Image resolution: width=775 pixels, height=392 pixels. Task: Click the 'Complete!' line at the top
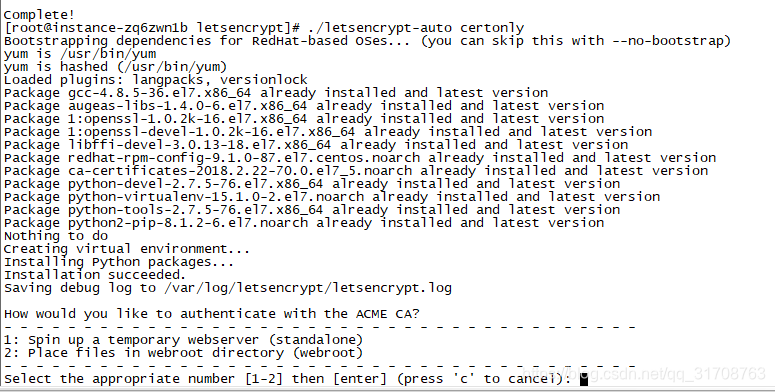click(x=40, y=15)
